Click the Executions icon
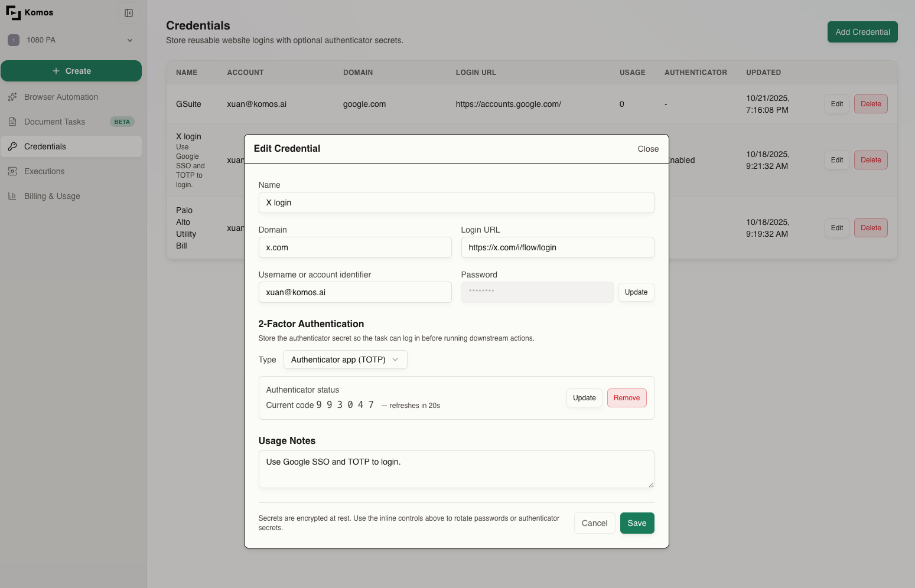The image size is (915, 588). tap(12, 171)
